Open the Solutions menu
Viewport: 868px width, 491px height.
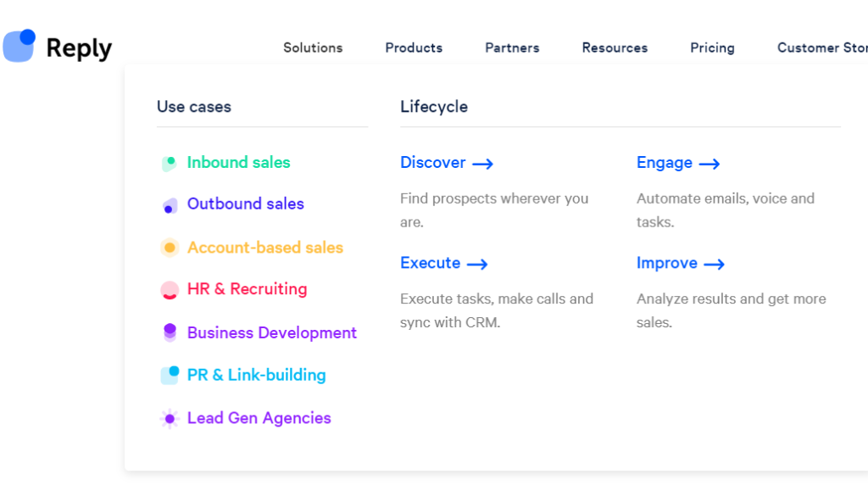click(313, 47)
